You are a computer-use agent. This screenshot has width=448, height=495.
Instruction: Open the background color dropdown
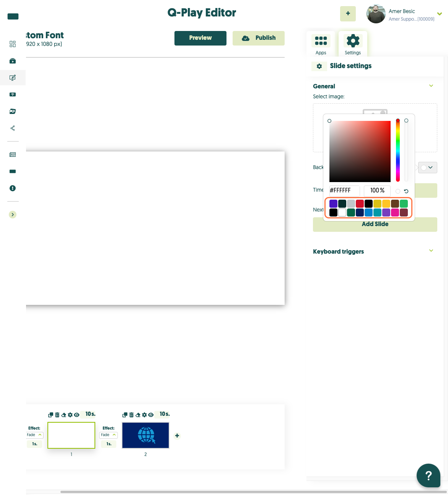pos(428,168)
